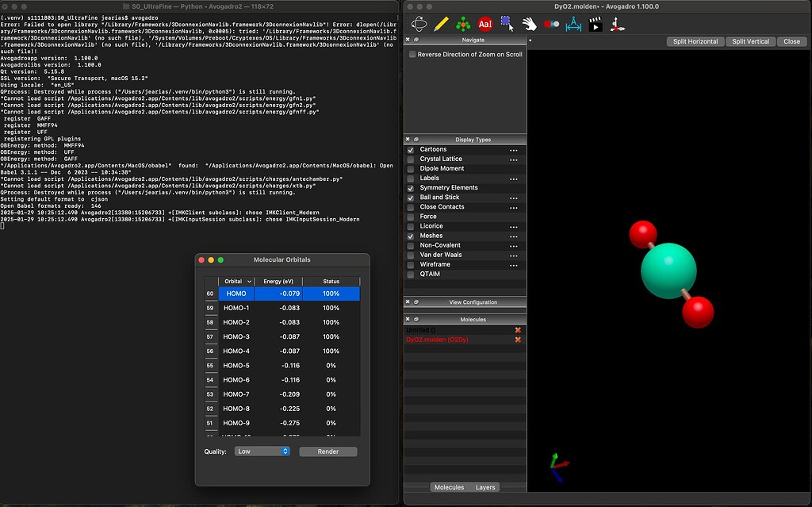The height and width of the screenshot is (507, 812).
Task: Disable the Ball and Stick display
Action: point(410,197)
